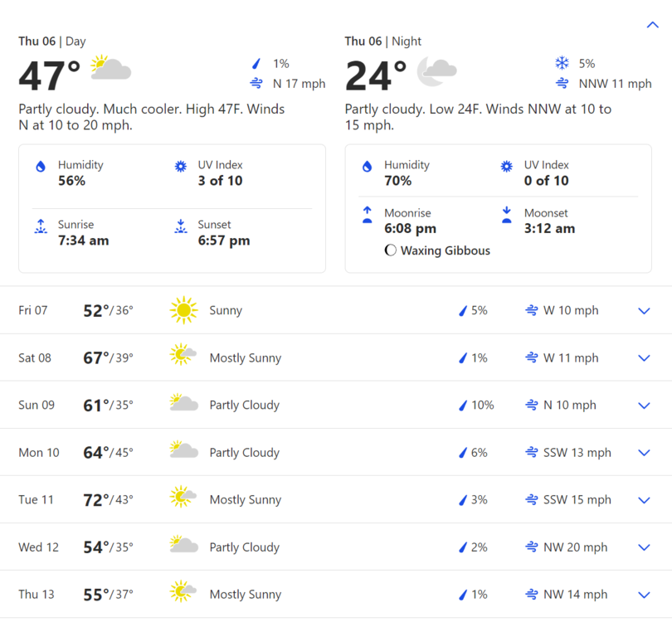
Task: Select the Tue 11 Mostly Sunny text
Action: 245,500
